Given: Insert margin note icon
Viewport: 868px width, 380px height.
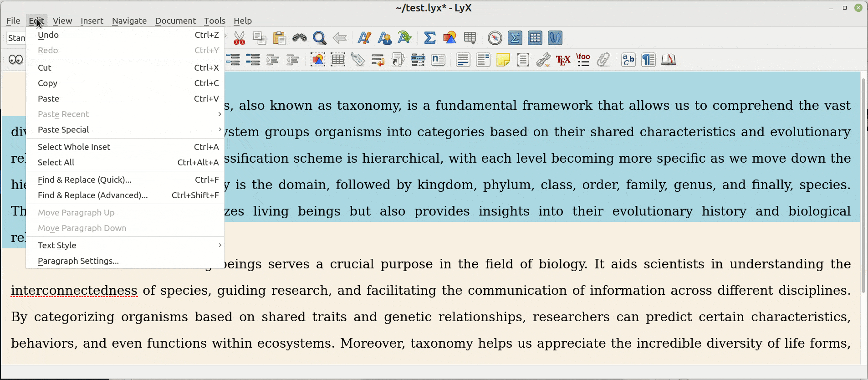Looking at the screenshot, I should [x=483, y=60].
